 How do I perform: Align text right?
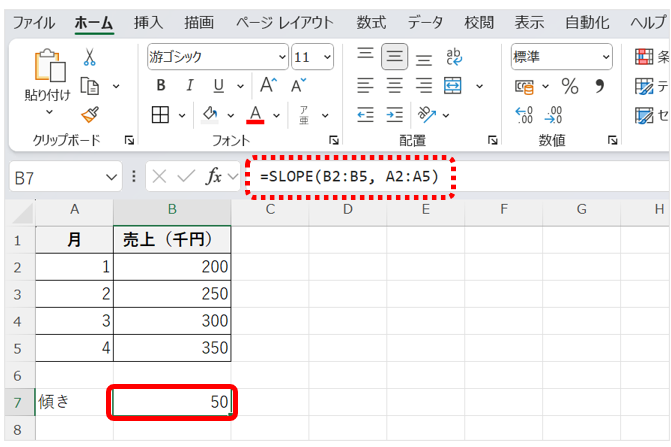tap(424, 86)
